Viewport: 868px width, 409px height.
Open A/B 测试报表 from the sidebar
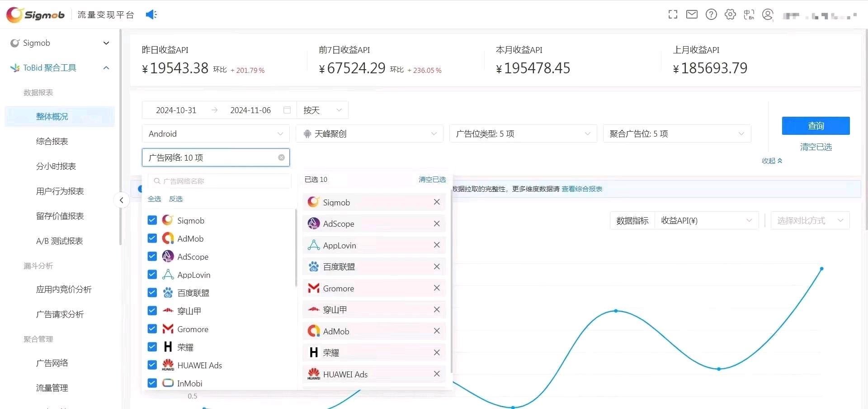tap(59, 241)
